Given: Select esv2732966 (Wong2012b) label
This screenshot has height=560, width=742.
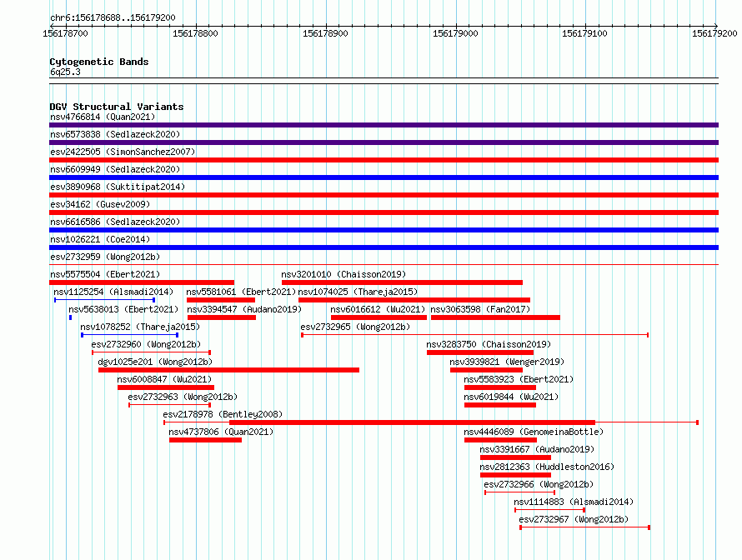Looking at the screenshot, I should [x=539, y=484].
